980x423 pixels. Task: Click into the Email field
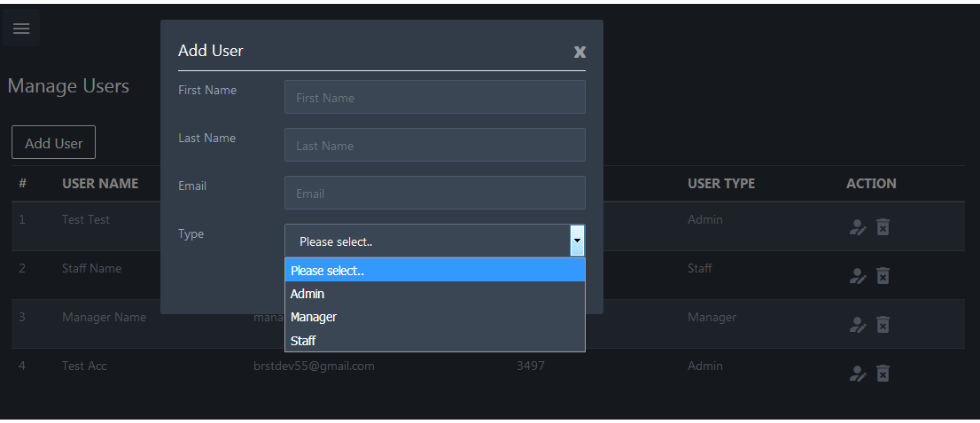[434, 194]
